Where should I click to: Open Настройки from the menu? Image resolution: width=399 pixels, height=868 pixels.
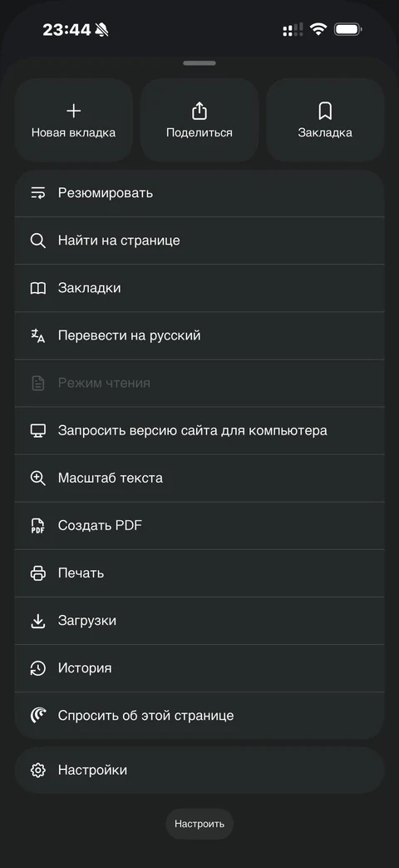point(199,770)
